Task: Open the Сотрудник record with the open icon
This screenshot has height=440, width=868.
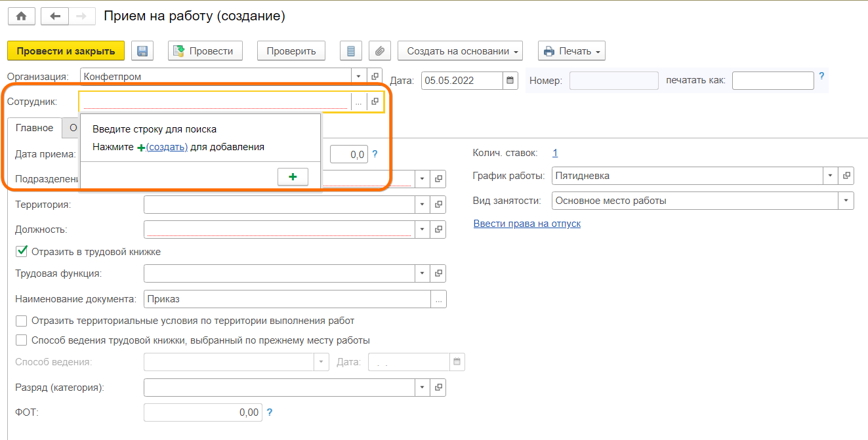Action: click(375, 102)
